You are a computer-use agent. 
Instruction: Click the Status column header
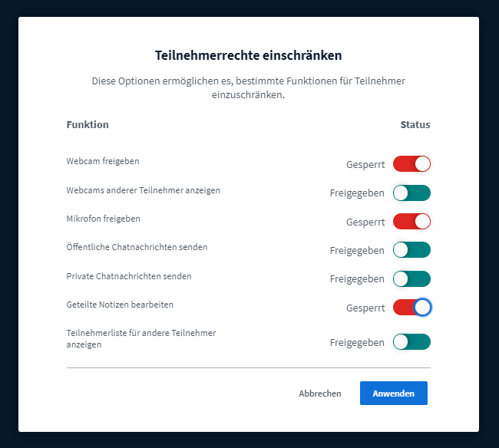415,124
